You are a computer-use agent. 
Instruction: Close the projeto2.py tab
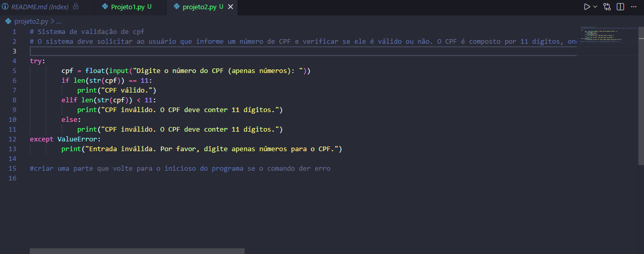coord(230,7)
